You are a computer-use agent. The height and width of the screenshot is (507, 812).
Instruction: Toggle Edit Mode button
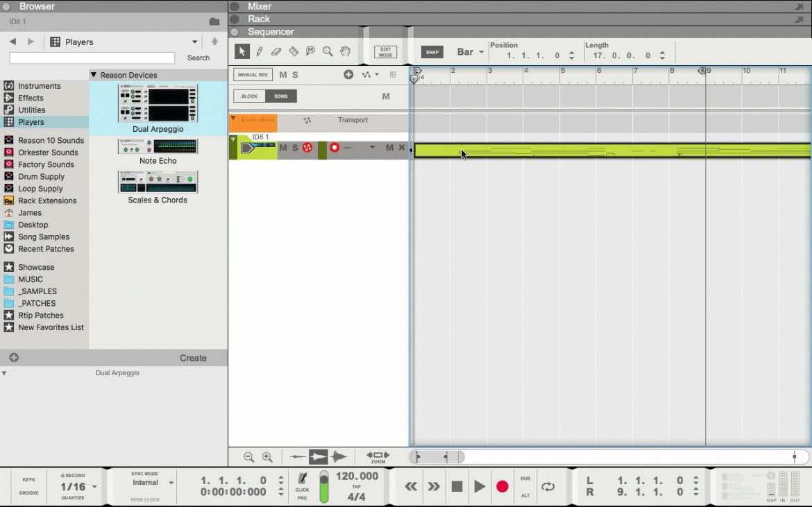tap(385, 52)
